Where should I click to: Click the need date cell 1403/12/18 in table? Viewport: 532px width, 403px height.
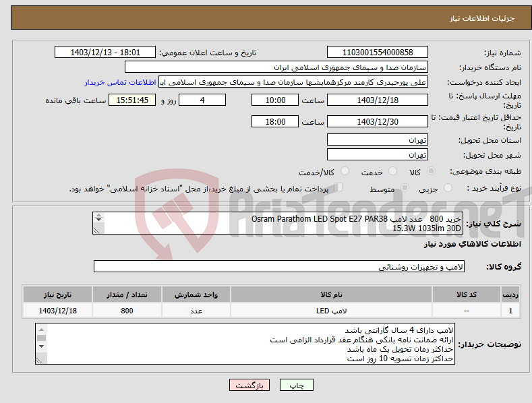click(57, 311)
